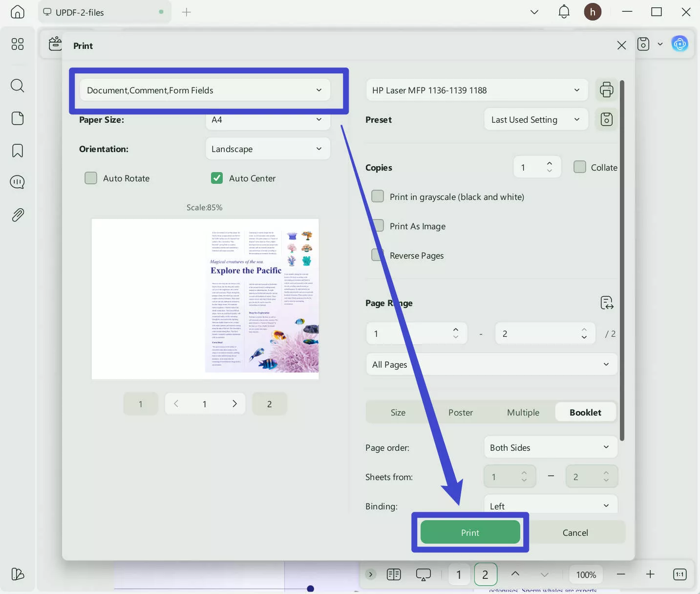Select the UPDF-2-files tab
The width and height of the screenshot is (700, 594).
pyautogui.click(x=105, y=12)
